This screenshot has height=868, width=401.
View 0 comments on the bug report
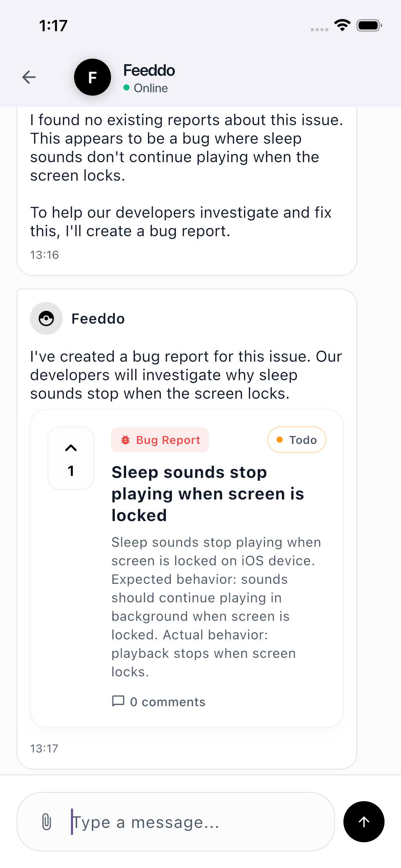(x=158, y=701)
